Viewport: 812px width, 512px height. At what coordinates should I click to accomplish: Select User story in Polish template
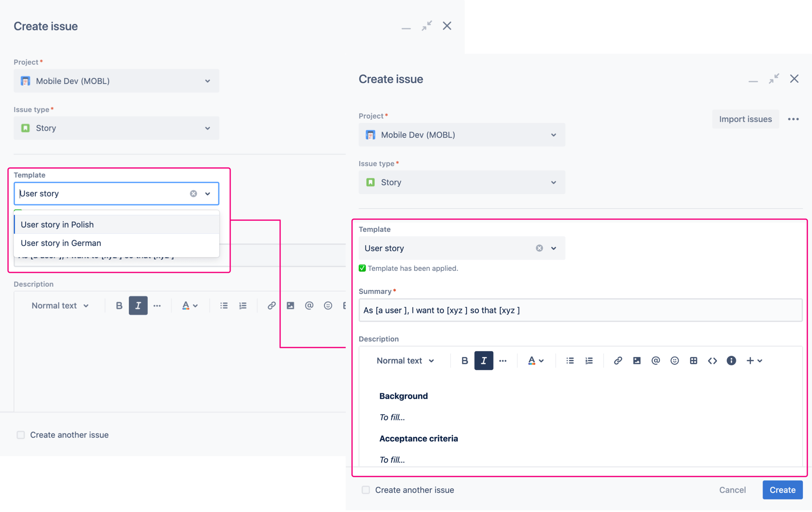click(57, 224)
